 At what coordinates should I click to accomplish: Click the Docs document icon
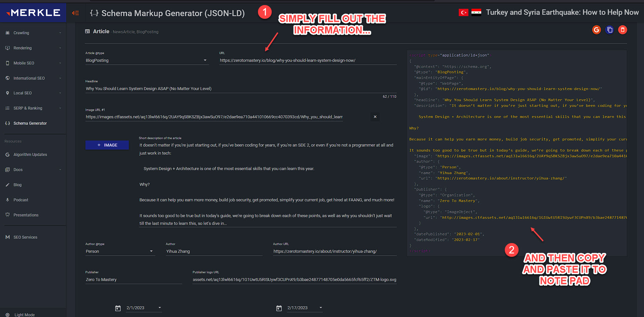click(x=7, y=170)
